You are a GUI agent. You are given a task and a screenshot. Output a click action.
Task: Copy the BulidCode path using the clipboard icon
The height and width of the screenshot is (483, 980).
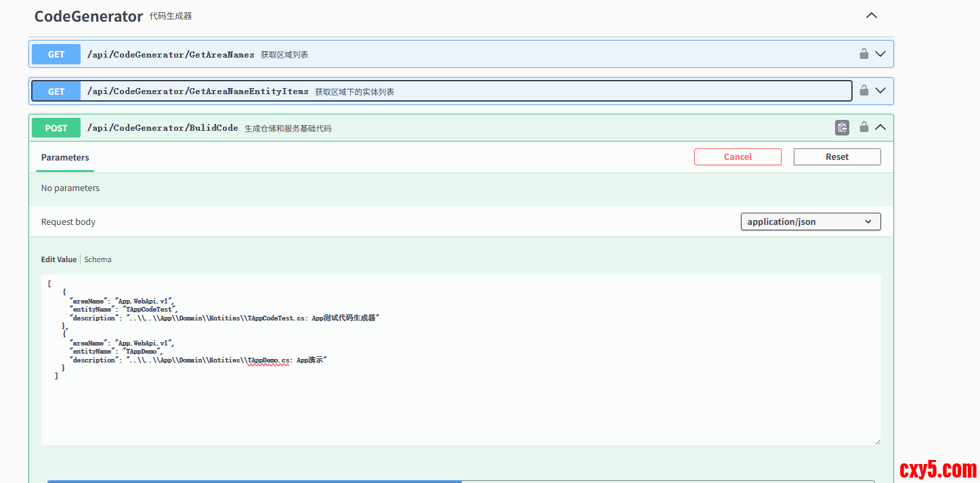842,127
